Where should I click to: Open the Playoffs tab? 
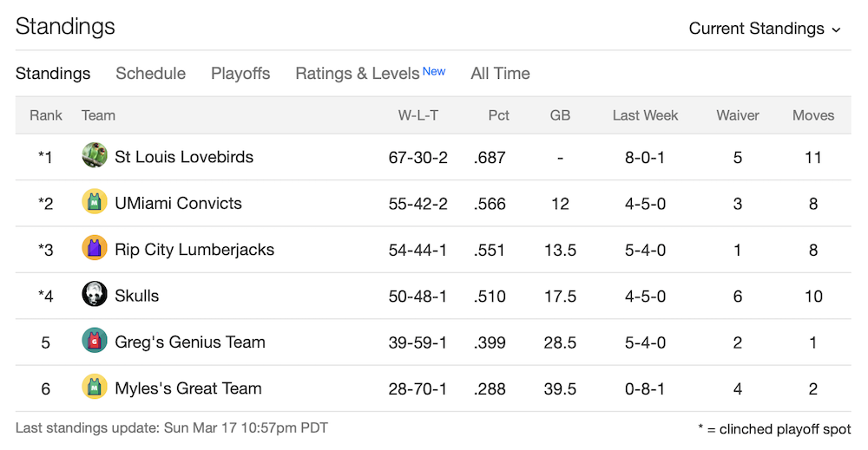click(240, 74)
